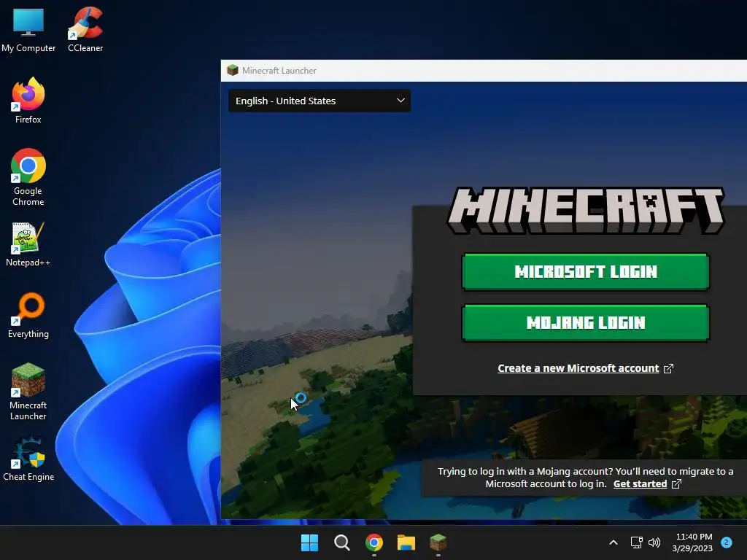The image size is (747, 560).
Task: Open the notification center badge
Action: point(727,542)
